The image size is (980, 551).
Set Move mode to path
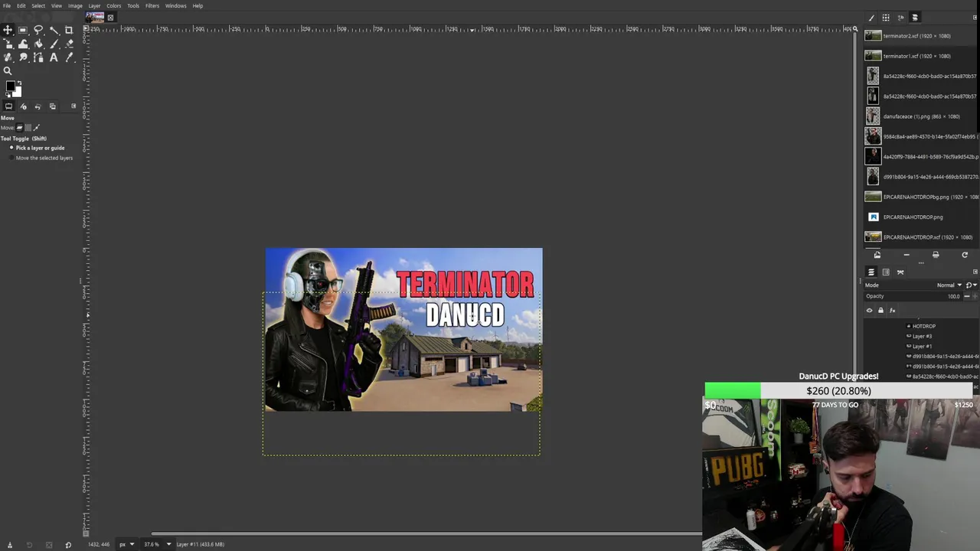(x=36, y=128)
